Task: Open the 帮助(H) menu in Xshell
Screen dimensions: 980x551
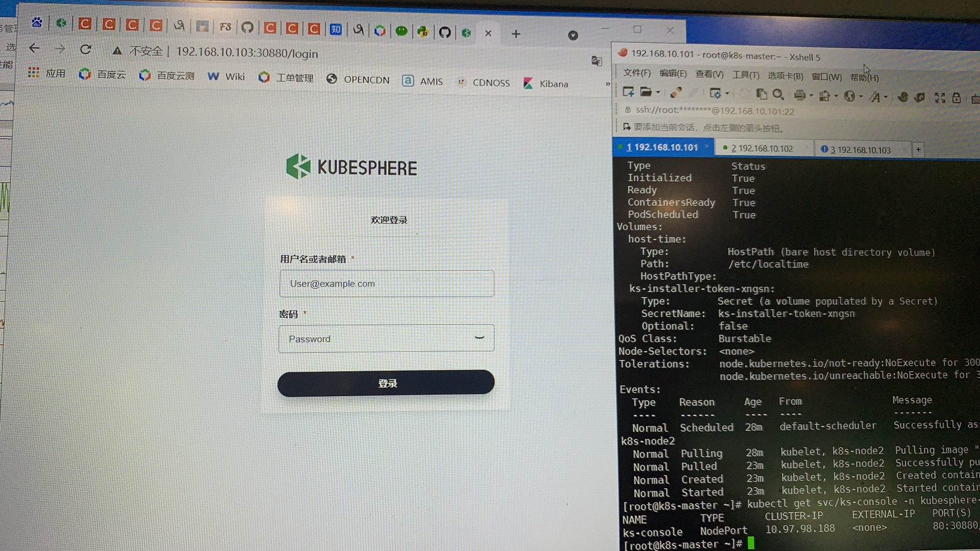Action: tap(865, 78)
